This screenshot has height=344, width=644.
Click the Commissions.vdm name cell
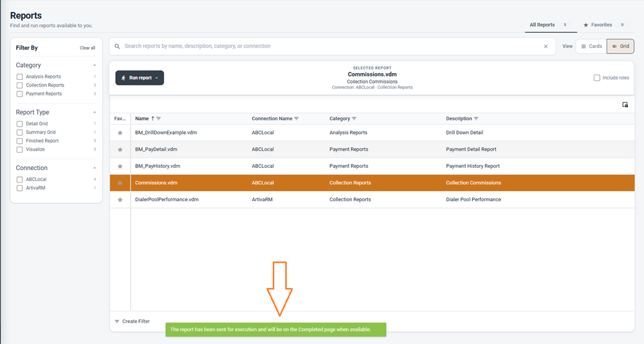point(156,183)
